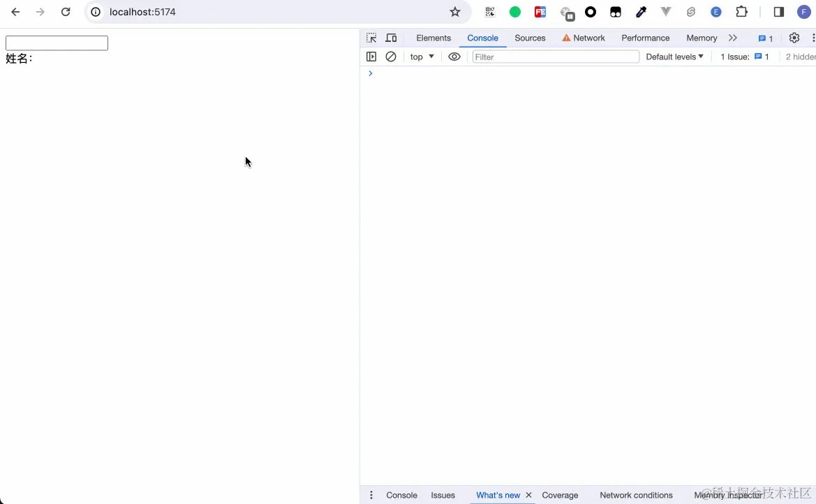The image size is (816, 504).
Task: Create a live expression with the eye icon
Action: [x=454, y=57]
